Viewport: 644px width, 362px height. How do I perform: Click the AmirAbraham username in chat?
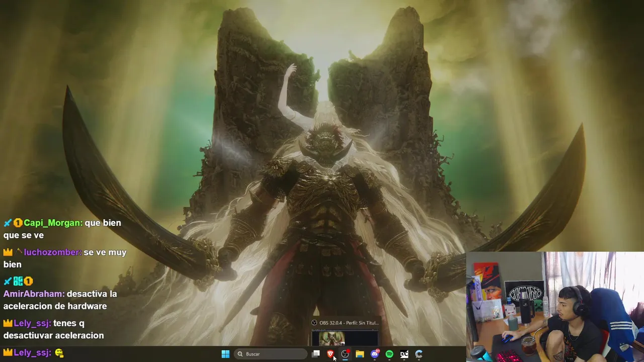click(x=34, y=294)
